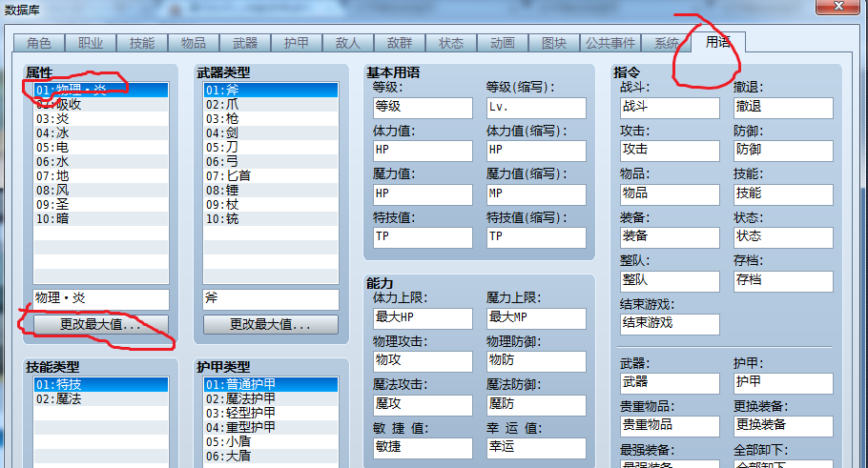Click the 体力上限 field containing 最大HP
The image size is (868, 468).
tap(423, 318)
